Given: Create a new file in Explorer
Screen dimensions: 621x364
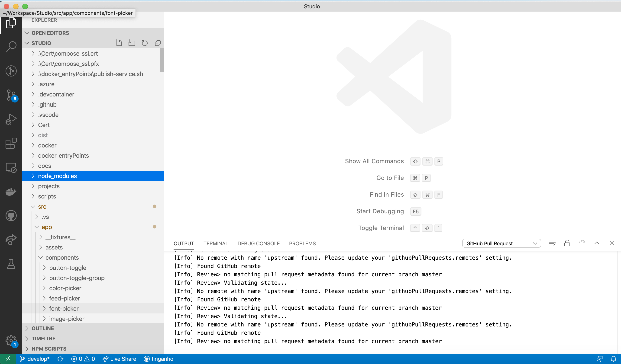Looking at the screenshot, I should point(119,43).
